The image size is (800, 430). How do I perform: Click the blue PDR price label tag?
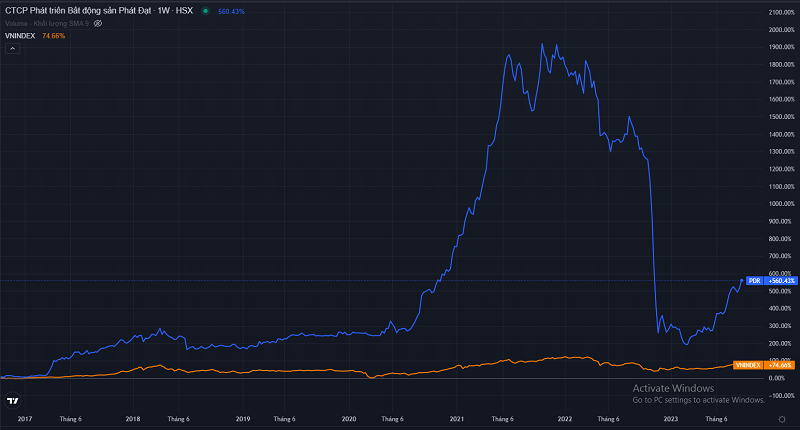(755, 281)
